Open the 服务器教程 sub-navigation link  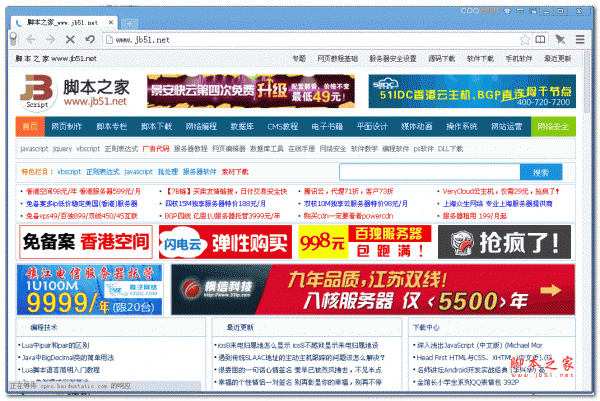coord(191,149)
